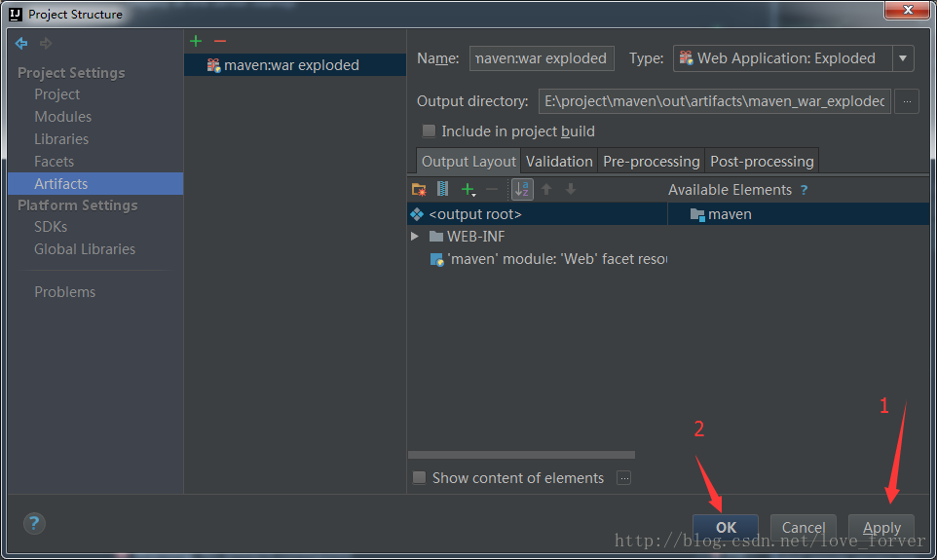Select maven in Available Elements
The width and height of the screenshot is (937, 560).
tap(799, 214)
